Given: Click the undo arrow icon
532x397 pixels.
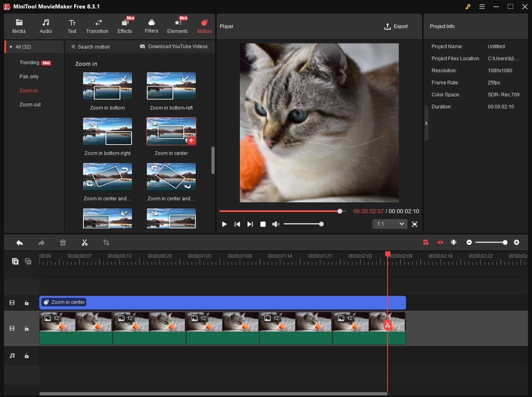Looking at the screenshot, I should coord(19,242).
